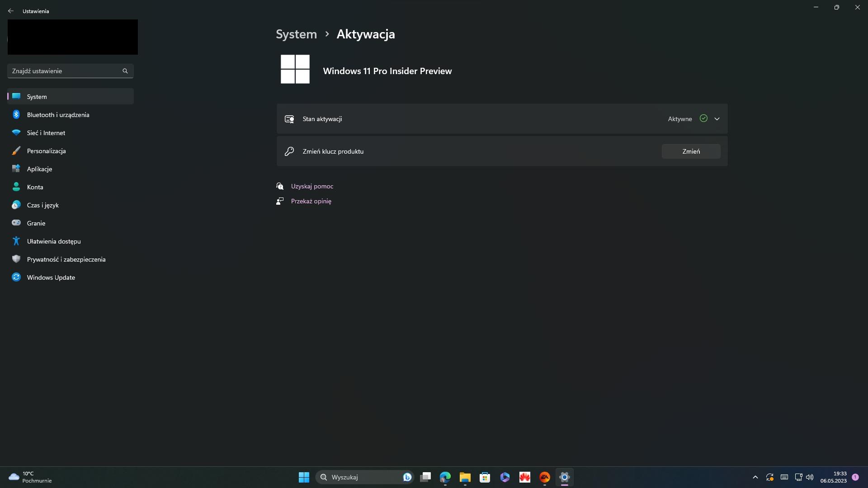Viewport: 868px width, 488px height.
Task: Open Windows Update settings
Action: 71,277
